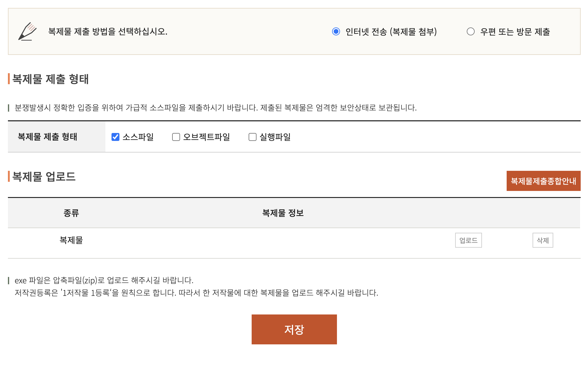Click the 저장 save button
Screen dimensions: 588x377
(x=294, y=329)
